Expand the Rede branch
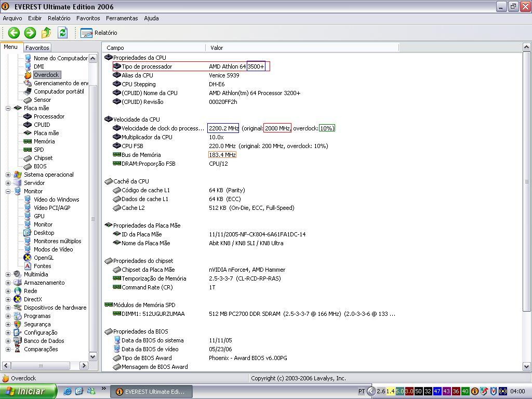Screen dimensions: 532x399 [x=8, y=291]
